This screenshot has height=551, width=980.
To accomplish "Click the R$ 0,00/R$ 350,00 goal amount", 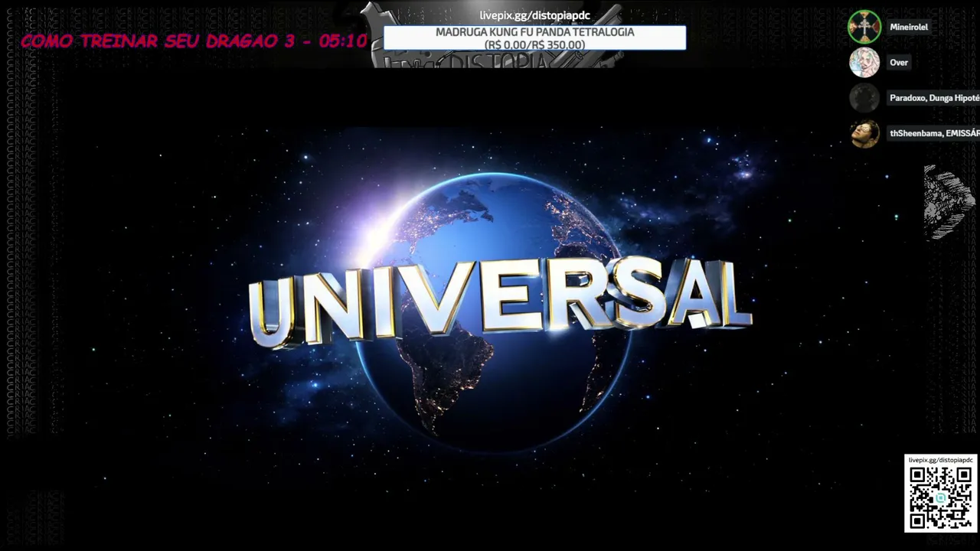I will click(535, 45).
